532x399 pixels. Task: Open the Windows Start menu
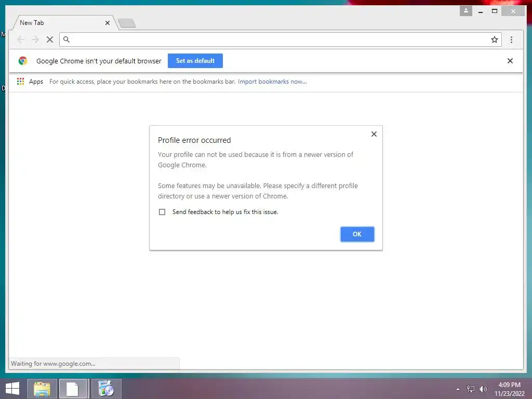point(12,389)
